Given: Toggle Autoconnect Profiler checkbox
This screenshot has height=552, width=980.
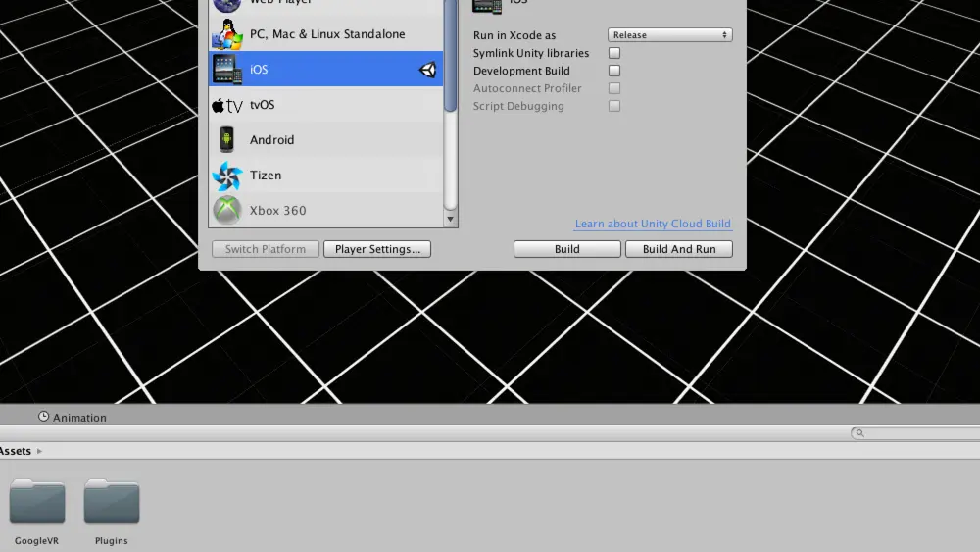Looking at the screenshot, I should (x=614, y=88).
